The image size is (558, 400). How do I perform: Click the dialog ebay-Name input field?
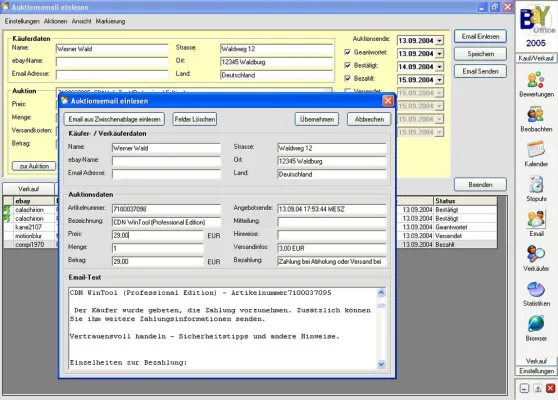pyautogui.click(x=166, y=161)
